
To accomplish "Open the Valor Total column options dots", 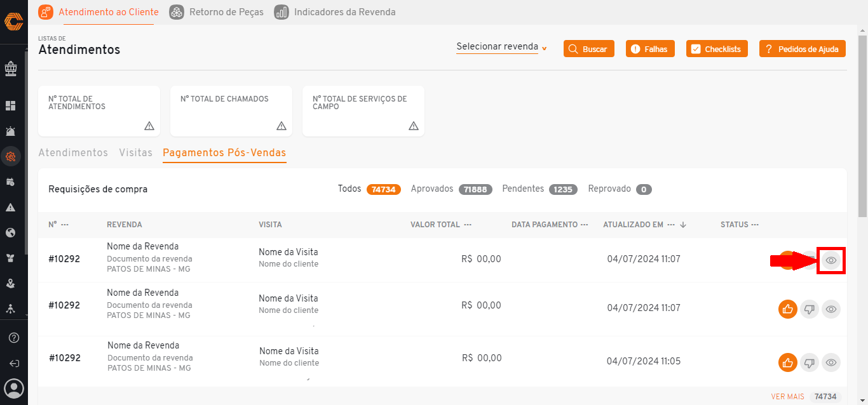I will pos(468,225).
